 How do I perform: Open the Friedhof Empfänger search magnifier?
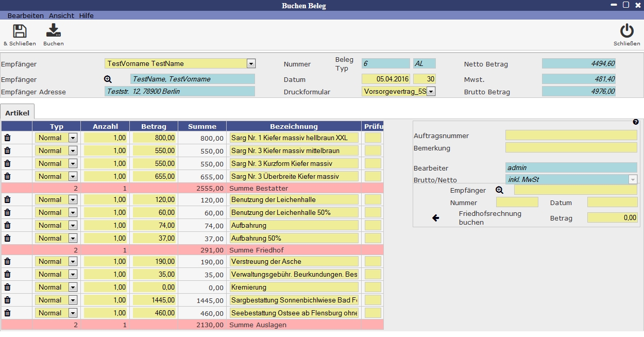click(499, 190)
